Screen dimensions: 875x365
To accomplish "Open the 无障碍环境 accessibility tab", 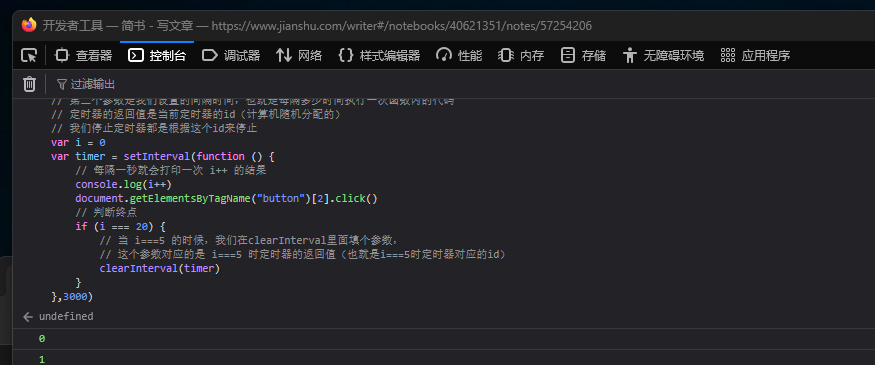I will (664, 55).
